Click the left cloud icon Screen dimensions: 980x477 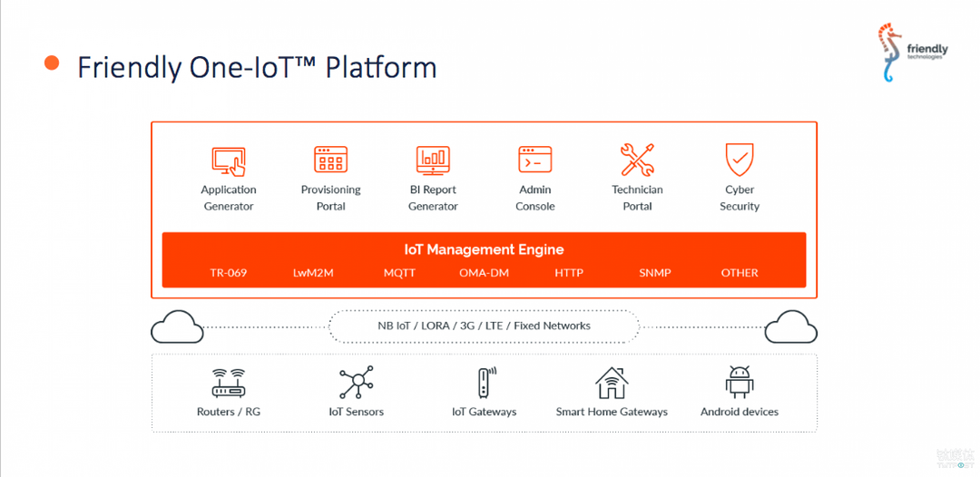click(x=177, y=326)
